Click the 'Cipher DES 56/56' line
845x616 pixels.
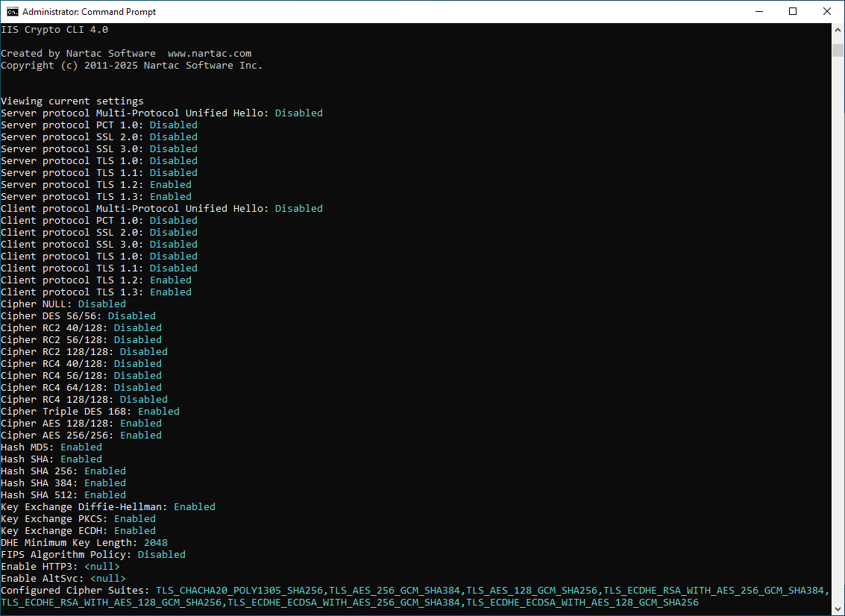coord(78,315)
